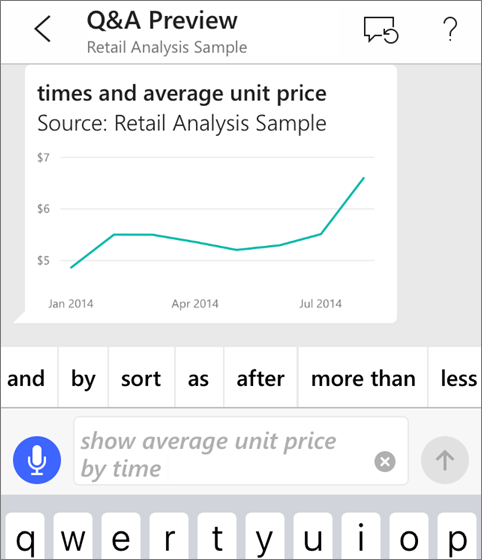Screen dimensions: 482x560
Task: Open the average unit price line chart
Action: tap(211, 194)
